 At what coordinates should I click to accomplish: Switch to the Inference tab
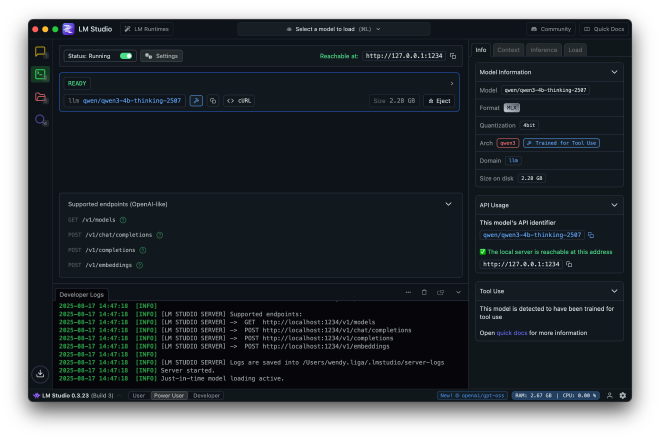(x=543, y=50)
